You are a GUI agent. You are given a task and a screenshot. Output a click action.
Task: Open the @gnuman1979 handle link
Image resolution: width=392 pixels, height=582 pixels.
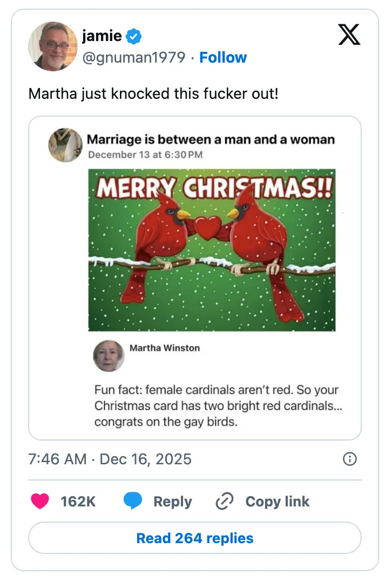point(133,58)
